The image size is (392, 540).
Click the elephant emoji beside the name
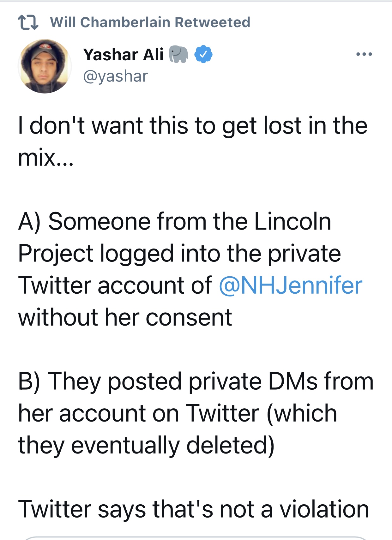point(178,54)
